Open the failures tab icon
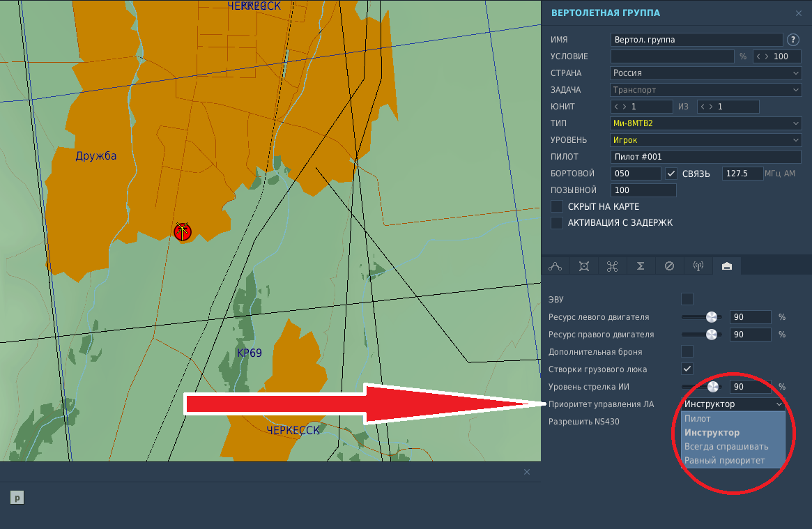The width and height of the screenshot is (812, 529). (x=669, y=266)
